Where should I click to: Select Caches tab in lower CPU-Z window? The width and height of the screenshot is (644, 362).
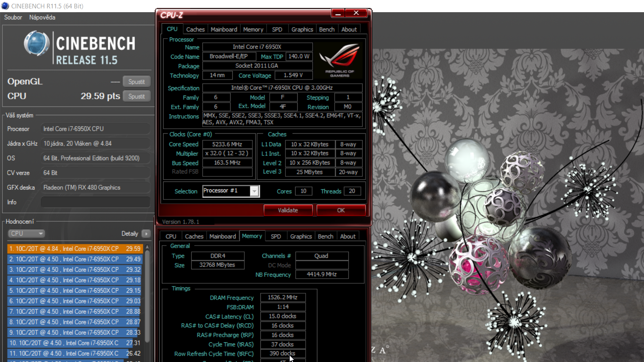(194, 236)
